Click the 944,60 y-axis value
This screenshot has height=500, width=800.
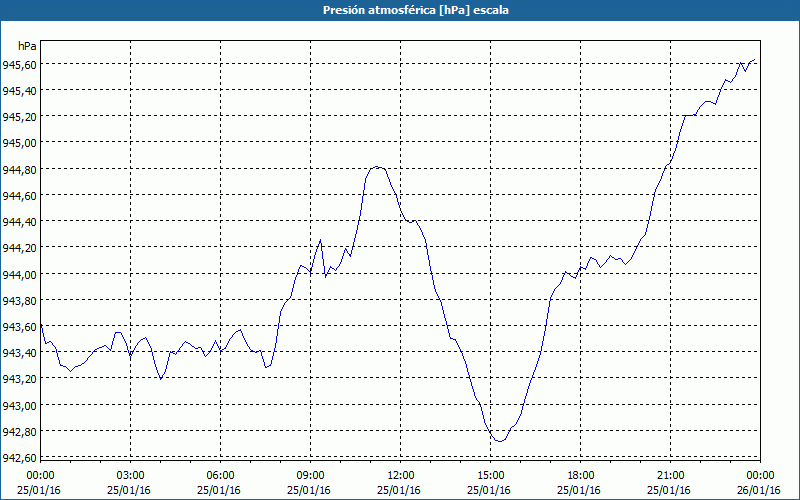[19, 196]
